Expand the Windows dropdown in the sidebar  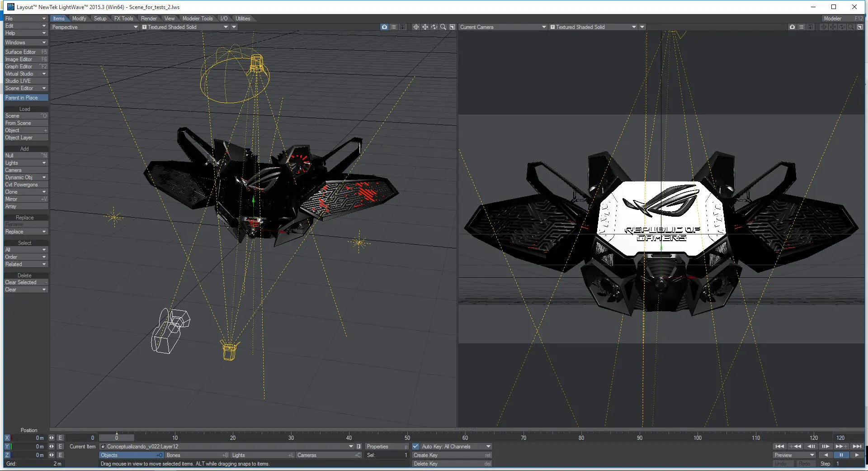[x=26, y=43]
